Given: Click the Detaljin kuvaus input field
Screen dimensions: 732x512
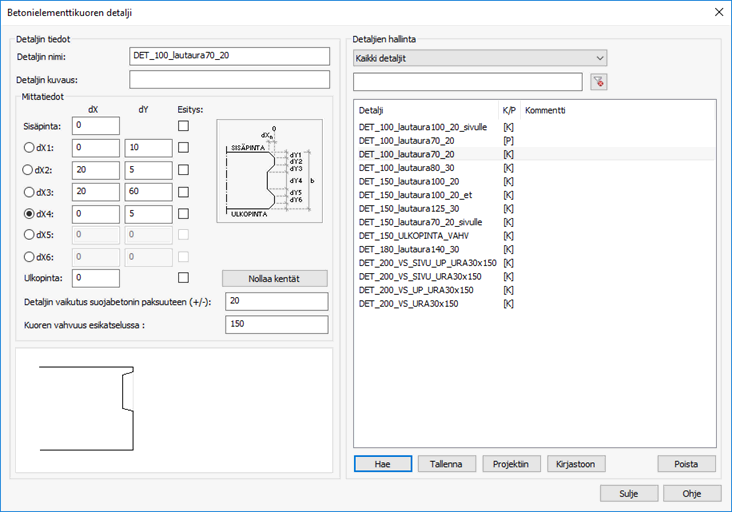Looking at the screenshot, I should pos(229,79).
